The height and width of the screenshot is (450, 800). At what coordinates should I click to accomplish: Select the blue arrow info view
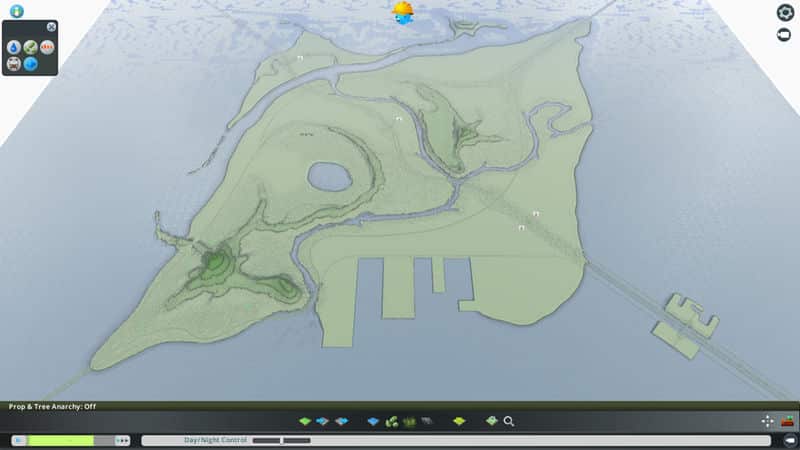point(30,64)
